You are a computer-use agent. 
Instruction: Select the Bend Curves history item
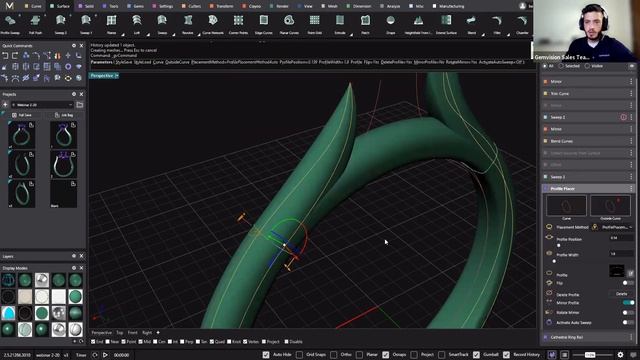[587, 141]
